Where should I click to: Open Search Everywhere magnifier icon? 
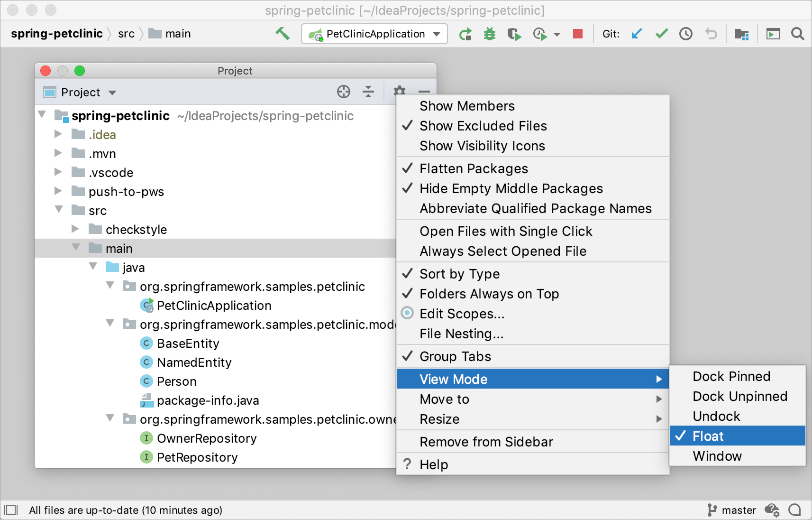coord(798,34)
